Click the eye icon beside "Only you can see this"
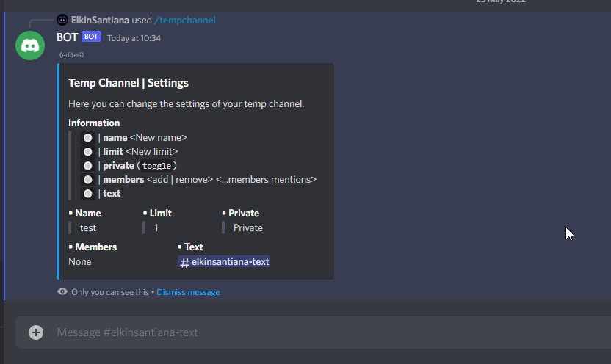The width and height of the screenshot is (611, 364). pyautogui.click(x=62, y=292)
